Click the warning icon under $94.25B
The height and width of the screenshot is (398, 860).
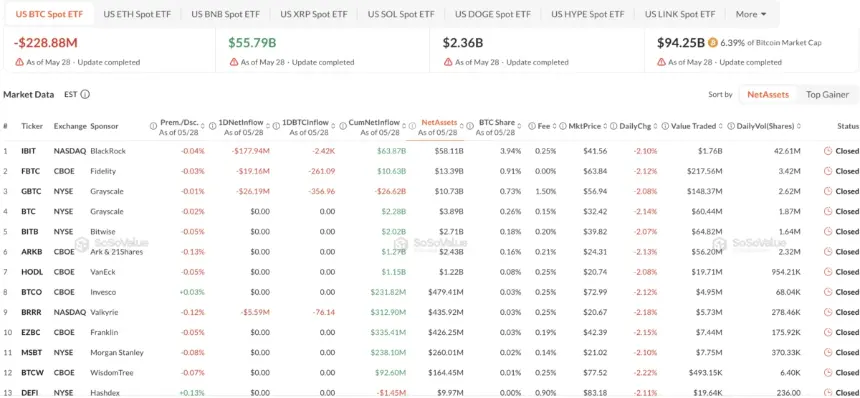coord(661,62)
